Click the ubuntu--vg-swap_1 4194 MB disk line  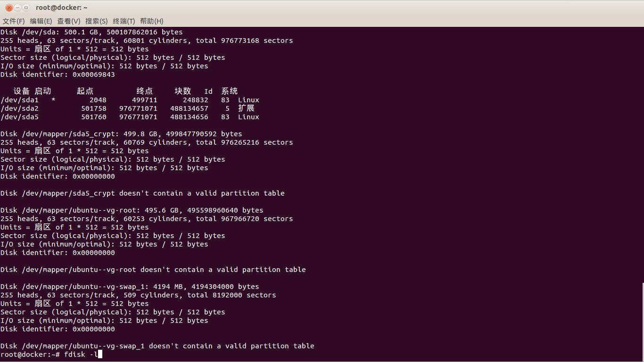point(130,287)
